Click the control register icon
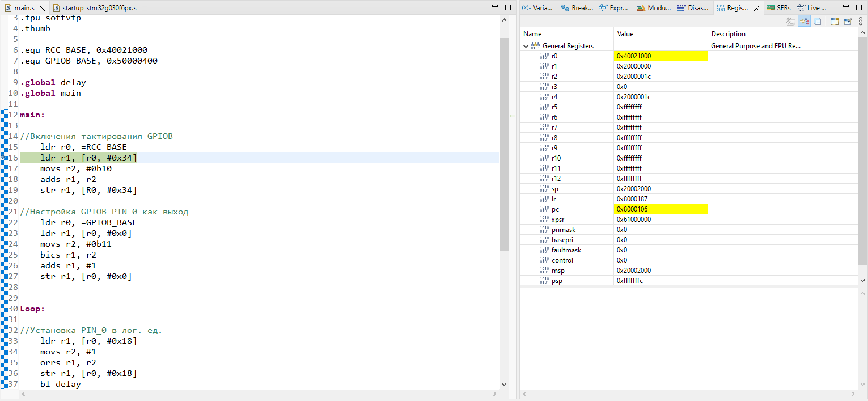The image size is (868, 401). (544, 260)
